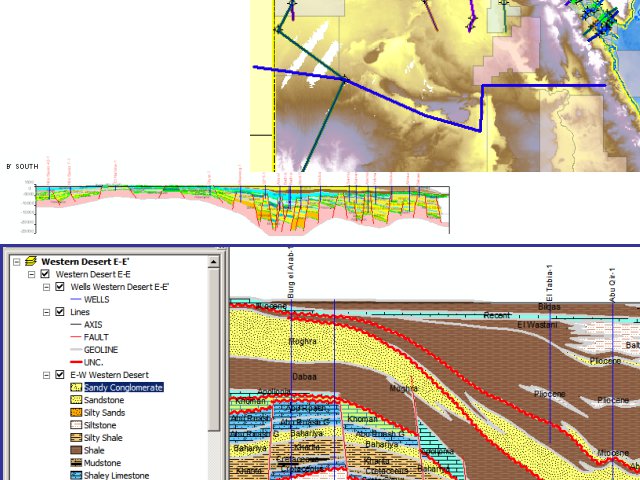The height and width of the screenshot is (480, 640).
Task: Click the Shale brown color swatch
Action: click(x=76, y=450)
